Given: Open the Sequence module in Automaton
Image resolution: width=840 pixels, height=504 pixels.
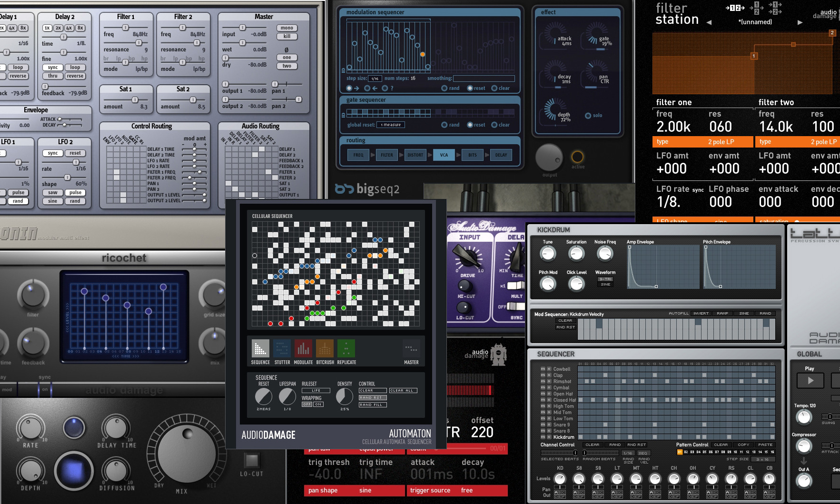Looking at the screenshot, I should pyautogui.click(x=260, y=349).
